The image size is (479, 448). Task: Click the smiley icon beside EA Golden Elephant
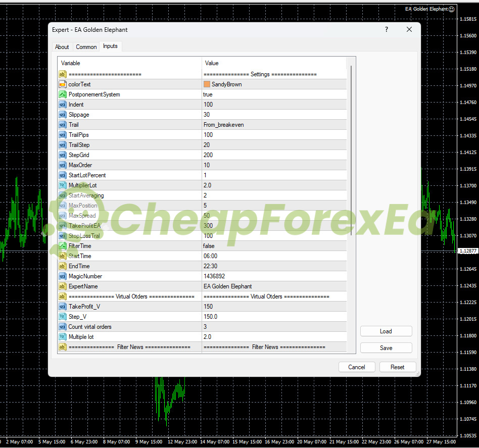tap(452, 9)
